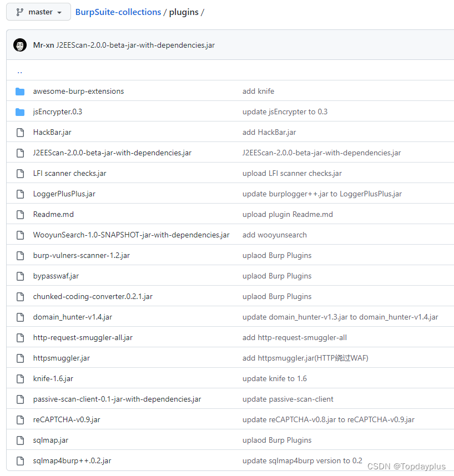The image size is (454, 476).
Task: Open commit 'add httpsmuggler.jar(HTTP绕过WAF)'
Action: pos(305,358)
